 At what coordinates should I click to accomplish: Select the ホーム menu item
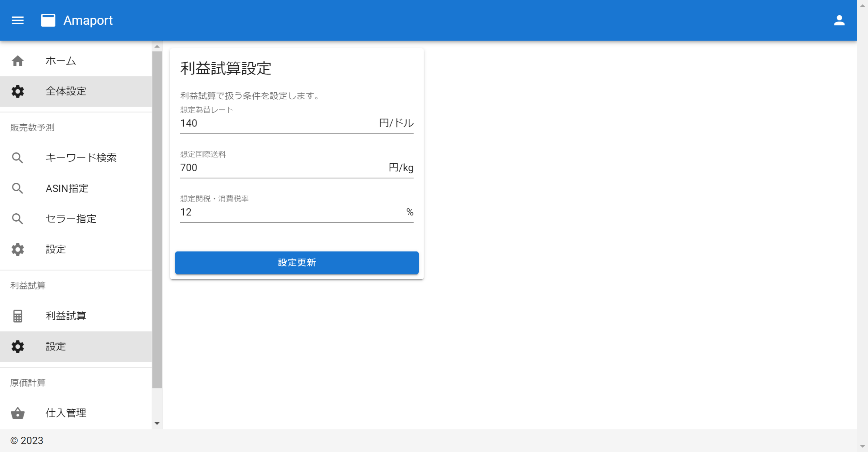click(61, 61)
